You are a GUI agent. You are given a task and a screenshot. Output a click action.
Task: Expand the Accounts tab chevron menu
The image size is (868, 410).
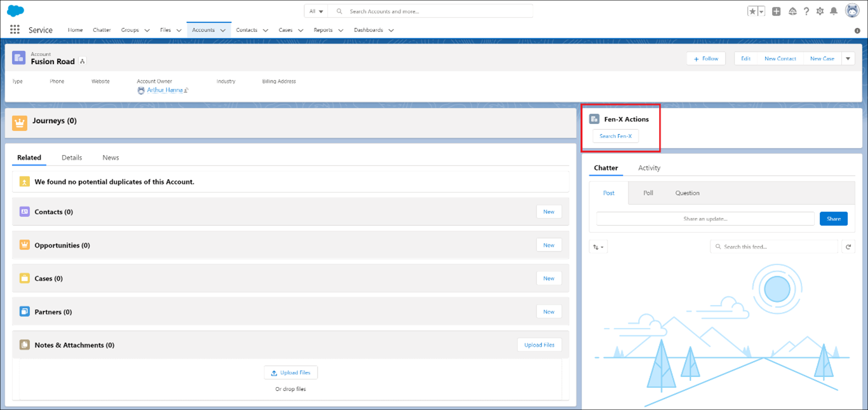[223, 31]
